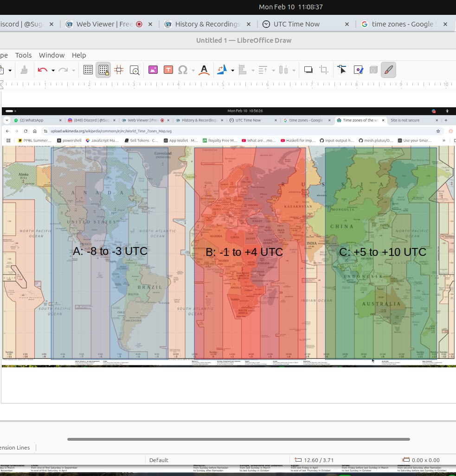Toggle Helplines While Moving icon
Screen dimensions: 456x476
point(119,70)
